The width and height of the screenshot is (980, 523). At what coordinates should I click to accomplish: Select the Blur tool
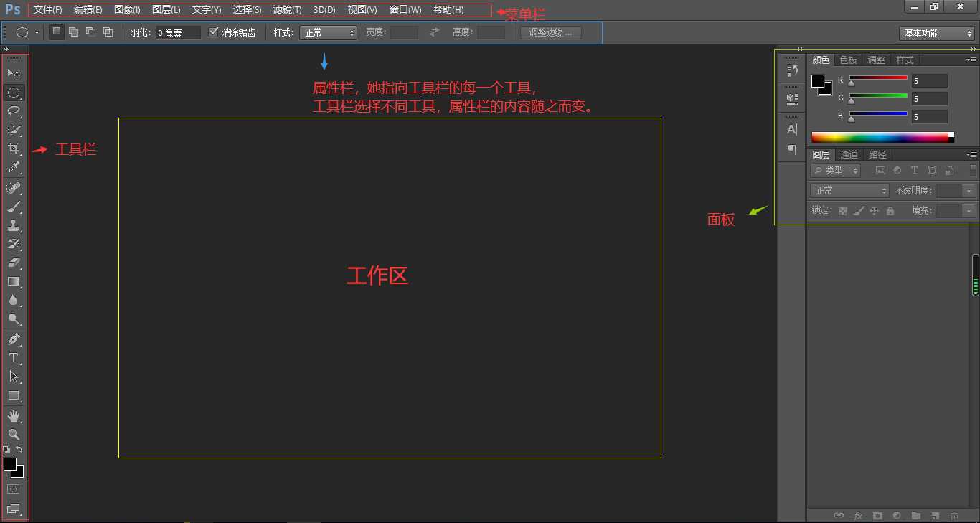click(14, 300)
